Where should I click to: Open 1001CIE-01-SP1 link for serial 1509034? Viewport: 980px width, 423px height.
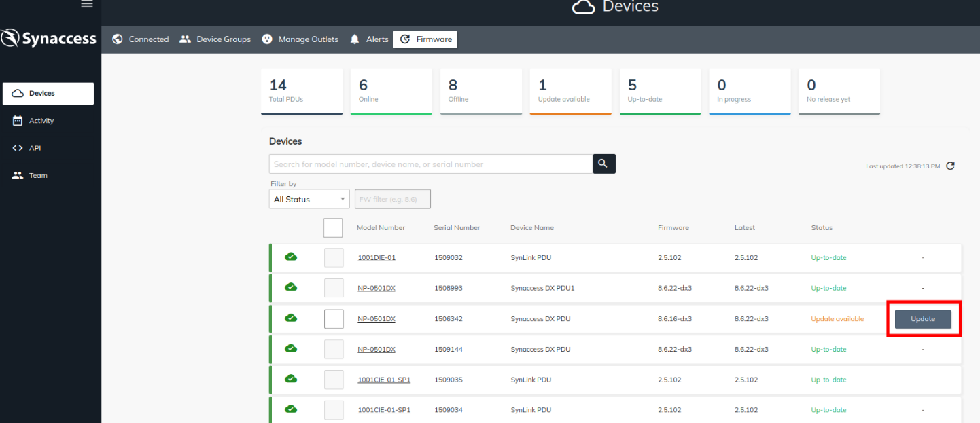384,410
